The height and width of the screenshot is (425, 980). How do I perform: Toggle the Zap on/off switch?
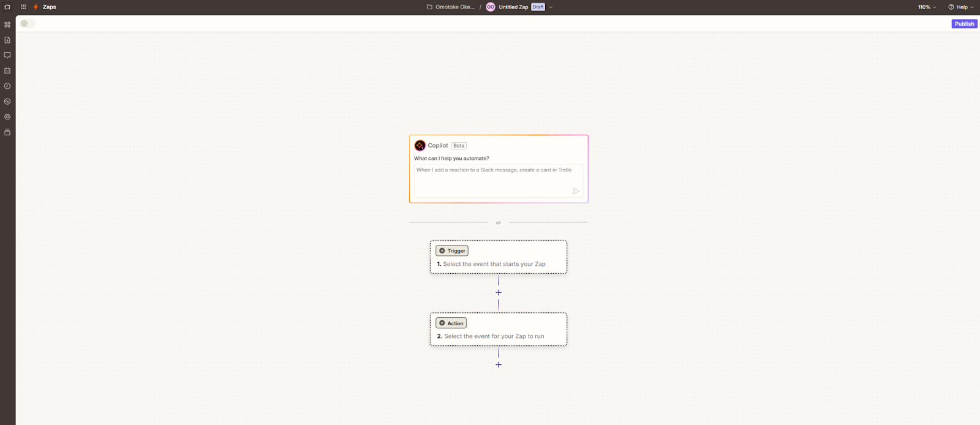click(x=28, y=23)
